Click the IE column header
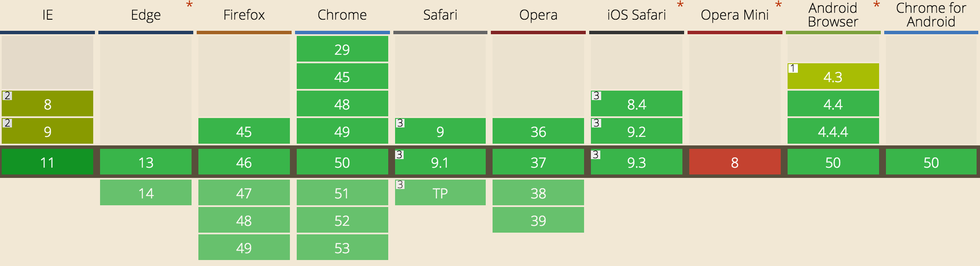This screenshot has height=266, width=980. tap(47, 15)
